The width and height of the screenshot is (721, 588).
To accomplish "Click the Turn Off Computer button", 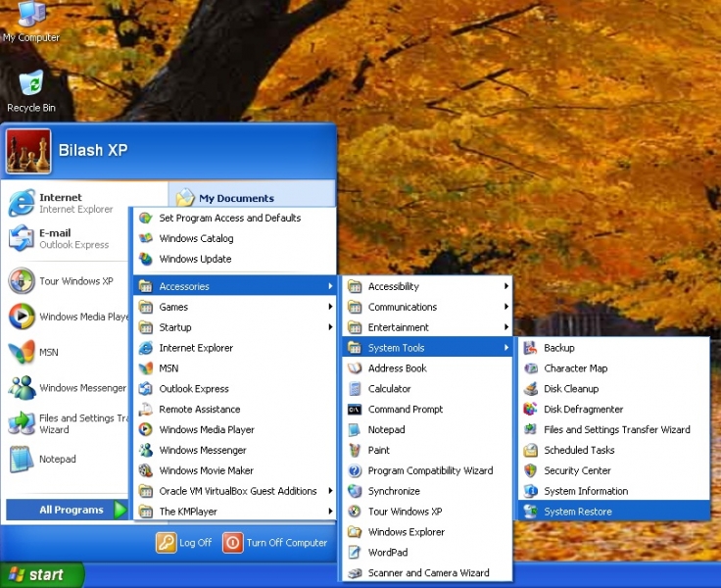I will pyautogui.click(x=275, y=542).
